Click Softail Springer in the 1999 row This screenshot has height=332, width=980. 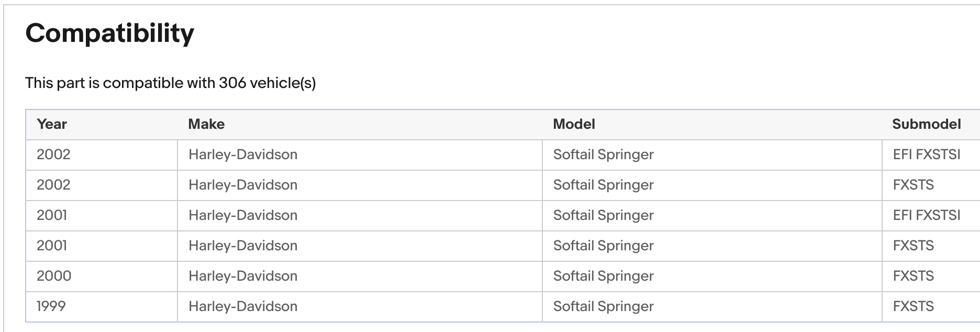point(603,306)
